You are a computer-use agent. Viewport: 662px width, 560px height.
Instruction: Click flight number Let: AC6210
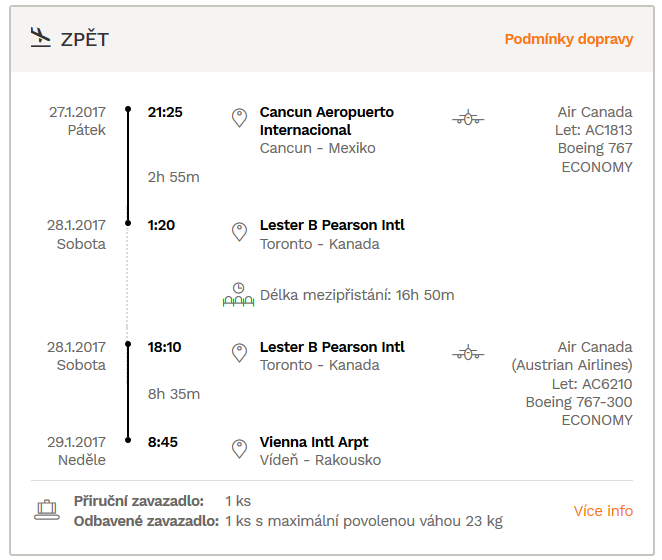click(x=592, y=384)
